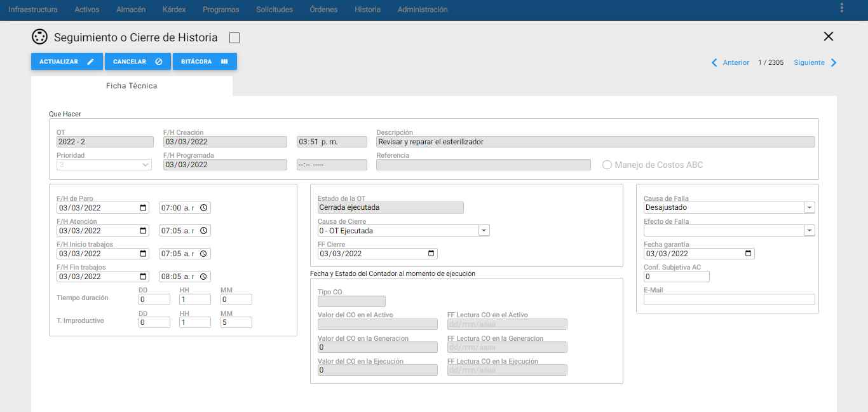Open the Órdenes menu
This screenshot has height=412, width=868.
(x=323, y=10)
